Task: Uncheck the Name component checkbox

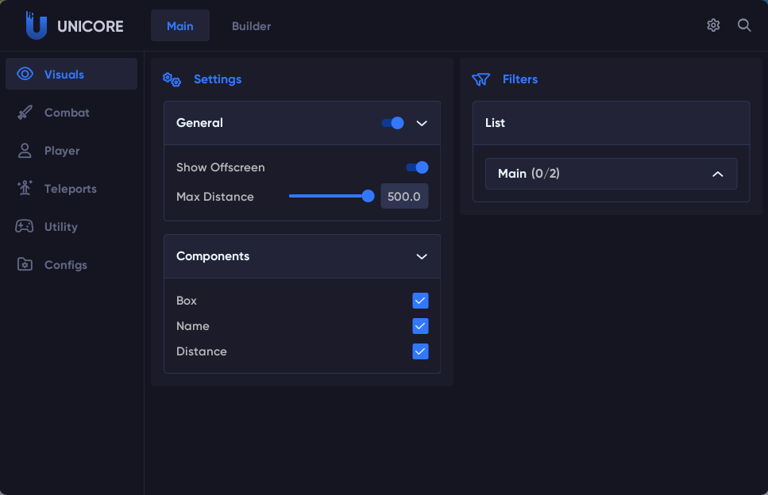Action: pos(420,326)
